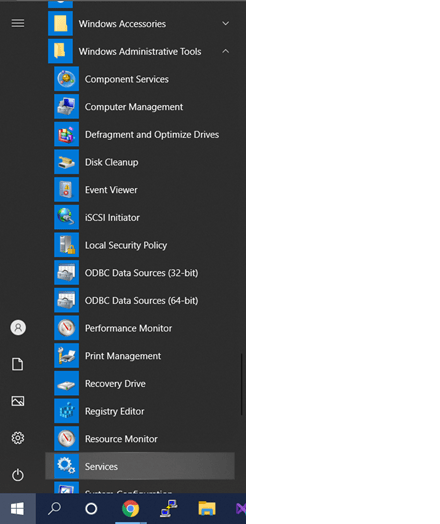Open Settings gear in the sidebar
Screen dimensions: 440x524
coord(18,438)
